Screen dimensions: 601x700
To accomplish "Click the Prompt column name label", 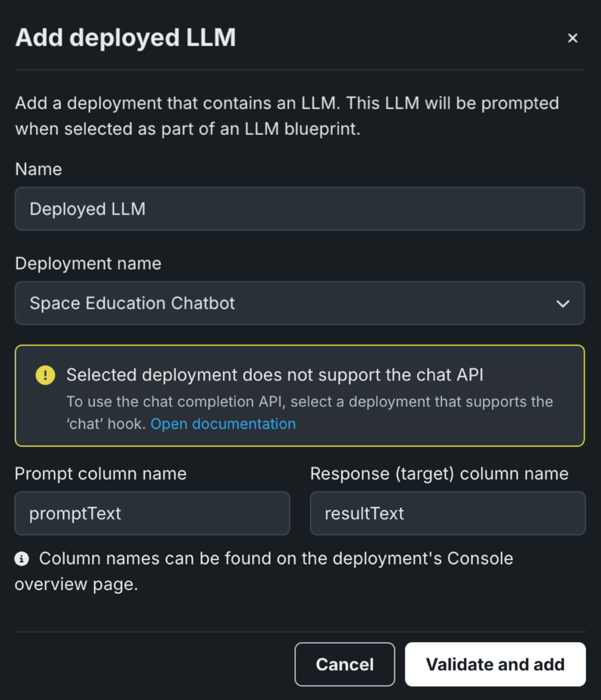I will (x=101, y=473).
